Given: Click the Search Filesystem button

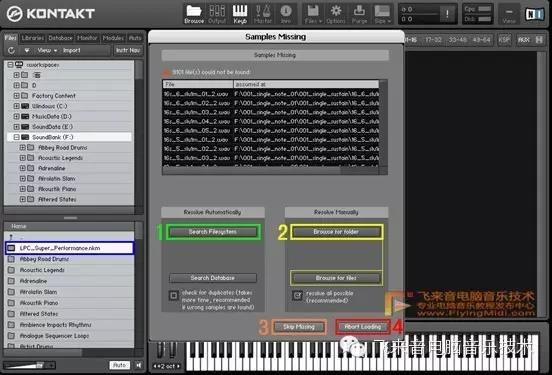Looking at the screenshot, I should click(213, 232).
